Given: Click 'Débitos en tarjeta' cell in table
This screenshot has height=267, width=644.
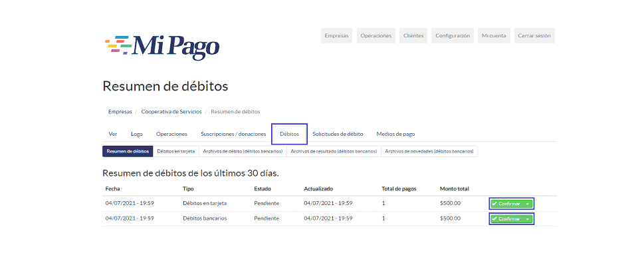Looking at the screenshot, I should click(205, 203).
